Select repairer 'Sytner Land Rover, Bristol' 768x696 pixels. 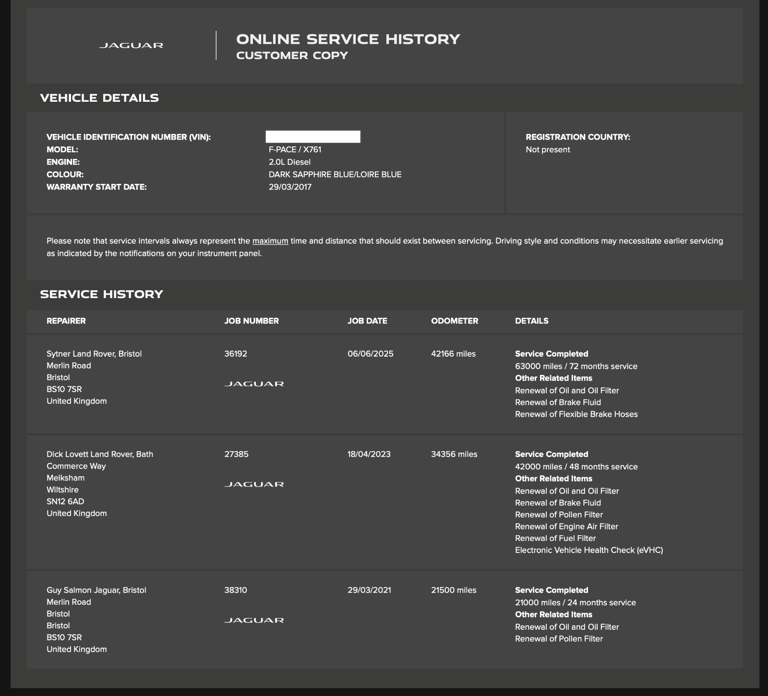click(94, 354)
